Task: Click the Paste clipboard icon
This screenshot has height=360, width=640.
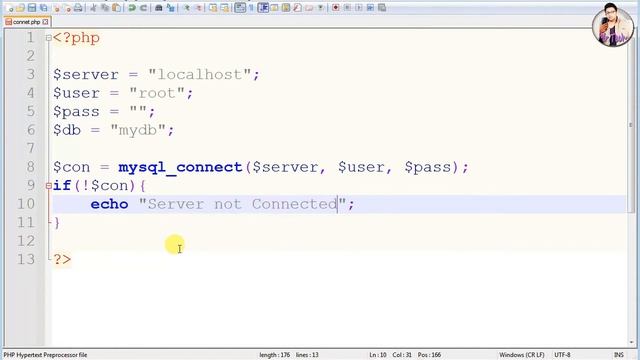Action: click(116, 8)
